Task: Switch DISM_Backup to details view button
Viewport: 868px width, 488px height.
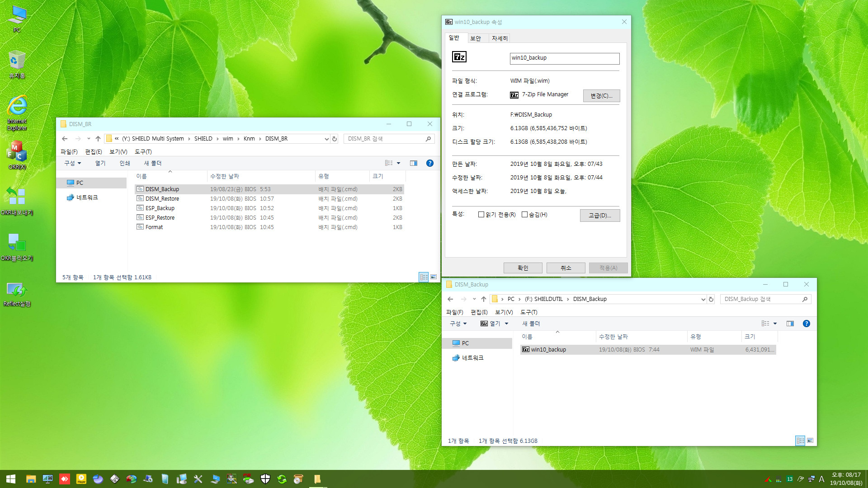Action: pos(800,441)
